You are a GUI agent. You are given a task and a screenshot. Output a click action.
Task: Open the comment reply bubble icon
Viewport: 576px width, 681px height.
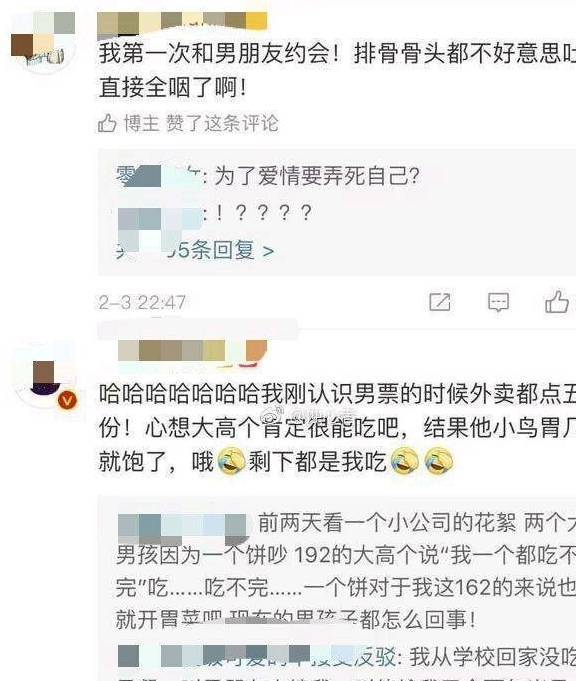pyautogui.click(x=498, y=302)
